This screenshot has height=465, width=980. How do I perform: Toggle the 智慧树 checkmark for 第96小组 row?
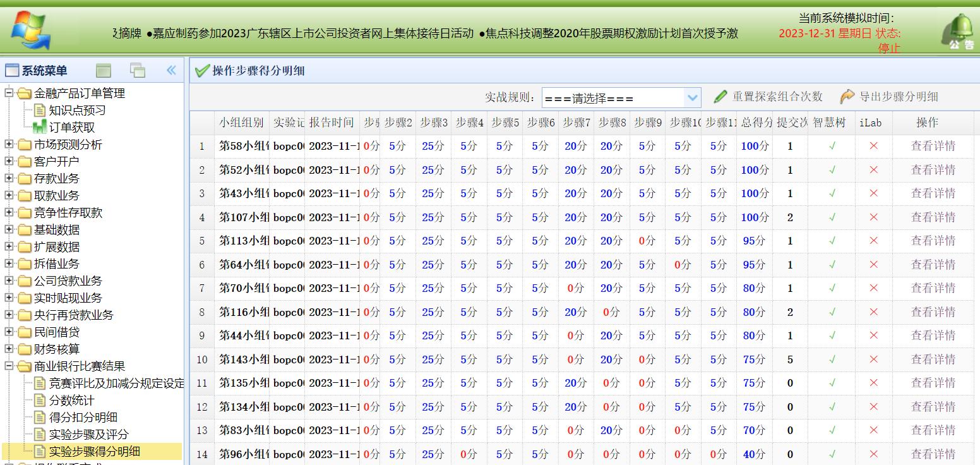[831, 454]
